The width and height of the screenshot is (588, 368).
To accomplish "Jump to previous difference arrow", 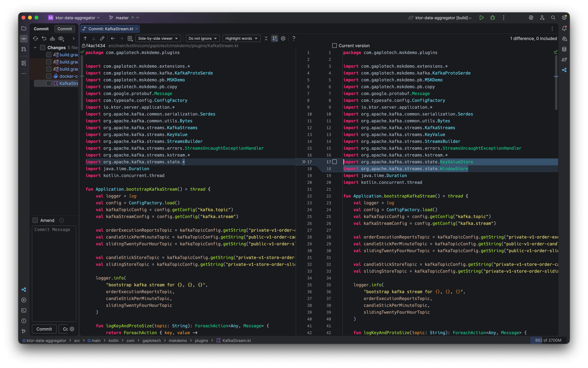I will [85, 38].
